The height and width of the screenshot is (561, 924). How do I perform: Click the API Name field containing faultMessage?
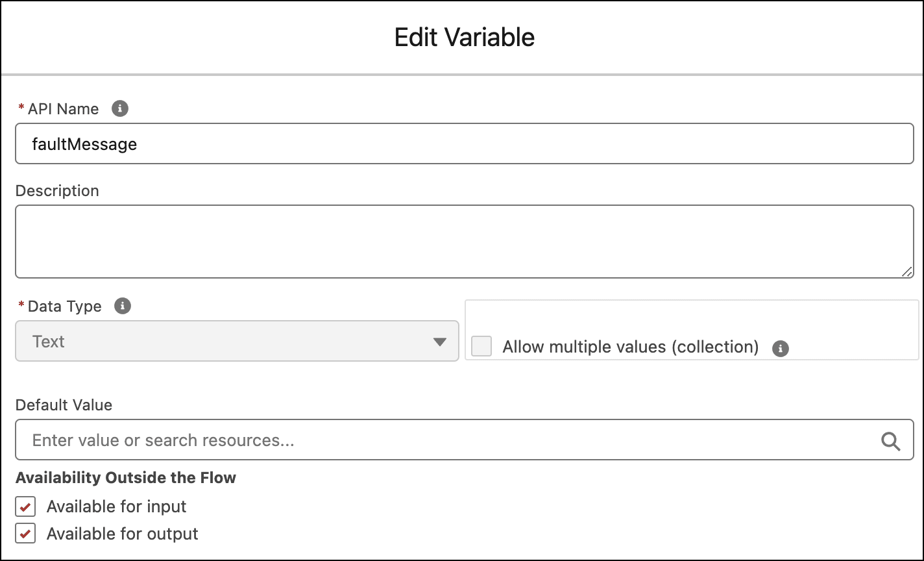pos(465,143)
